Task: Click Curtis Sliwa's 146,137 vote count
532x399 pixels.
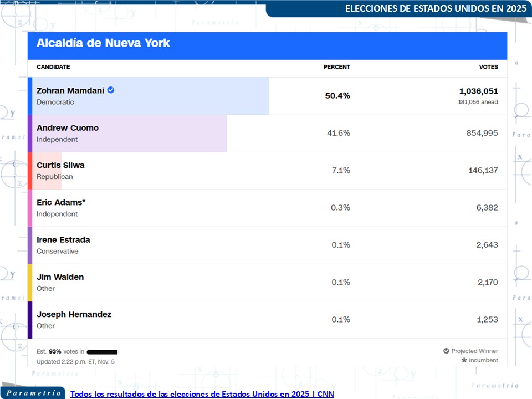Action: (483, 171)
